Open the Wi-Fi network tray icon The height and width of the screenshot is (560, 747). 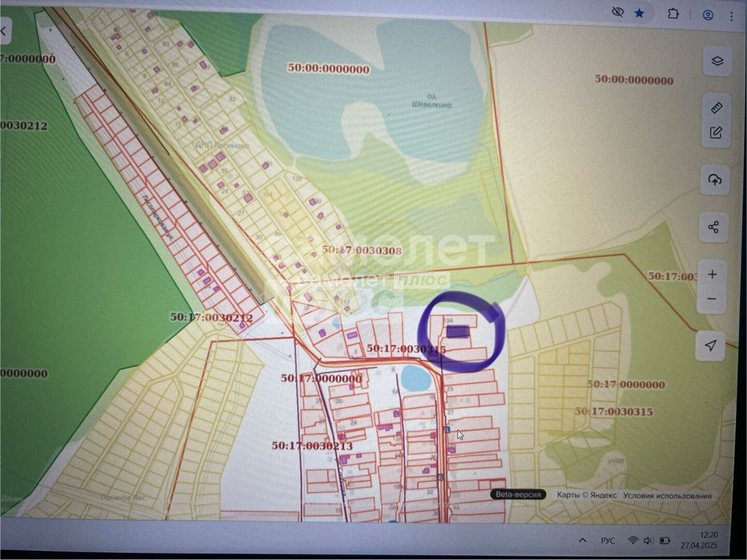[x=633, y=540]
